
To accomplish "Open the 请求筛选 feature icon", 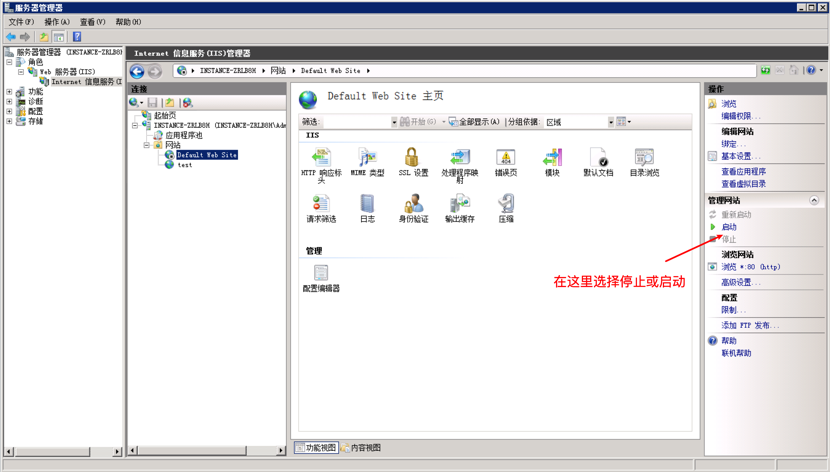I will pos(321,203).
